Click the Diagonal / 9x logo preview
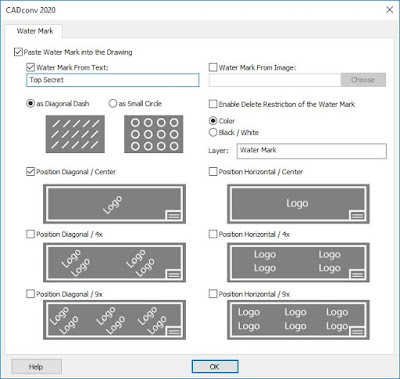This screenshot has width=400, height=379. click(114, 320)
